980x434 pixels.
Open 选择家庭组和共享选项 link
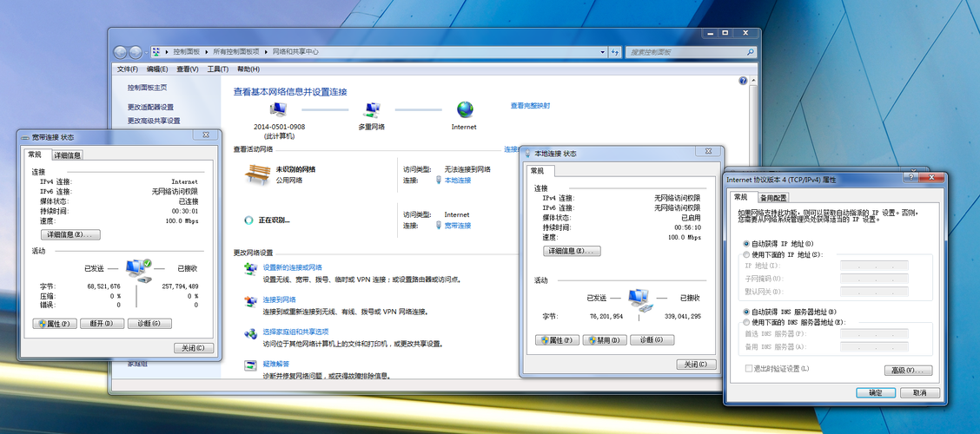[295, 332]
